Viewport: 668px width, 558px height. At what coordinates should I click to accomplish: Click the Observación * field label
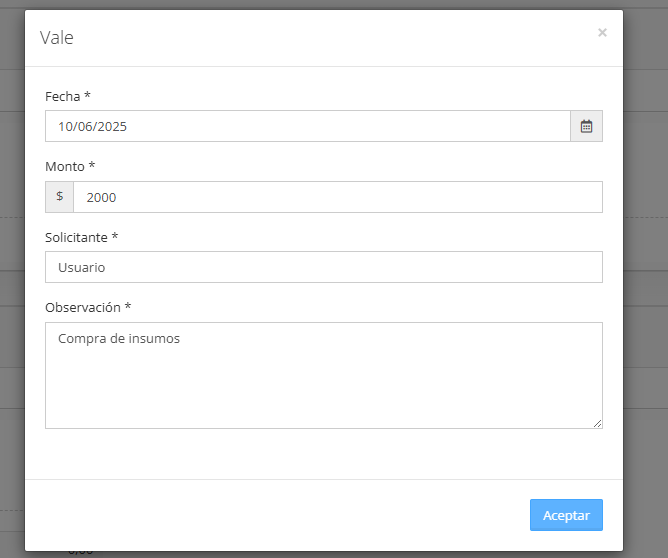88,307
